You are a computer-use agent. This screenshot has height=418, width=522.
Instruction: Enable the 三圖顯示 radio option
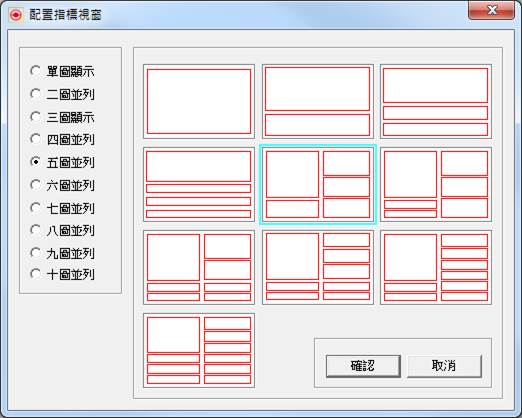[x=62, y=117]
